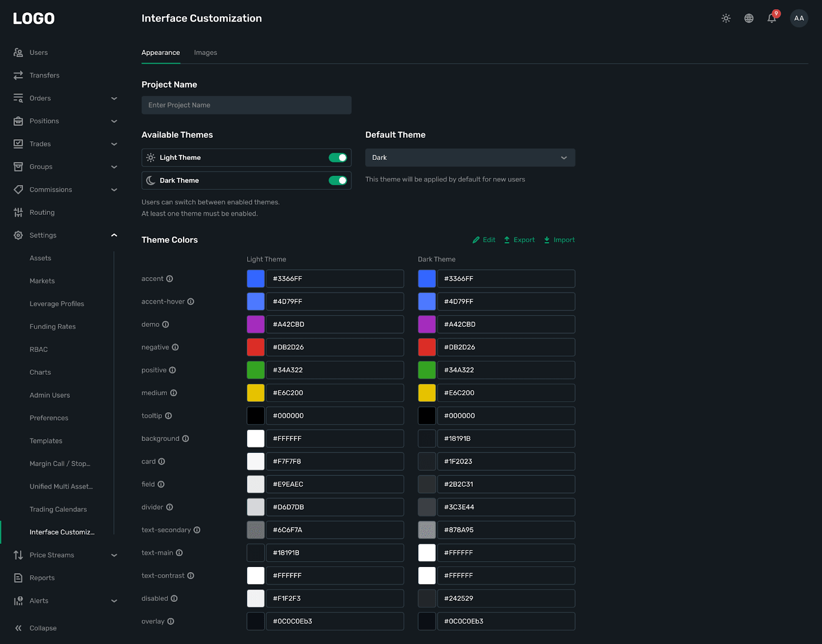Open the Users section
The image size is (822, 644).
(x=39, y=52)
